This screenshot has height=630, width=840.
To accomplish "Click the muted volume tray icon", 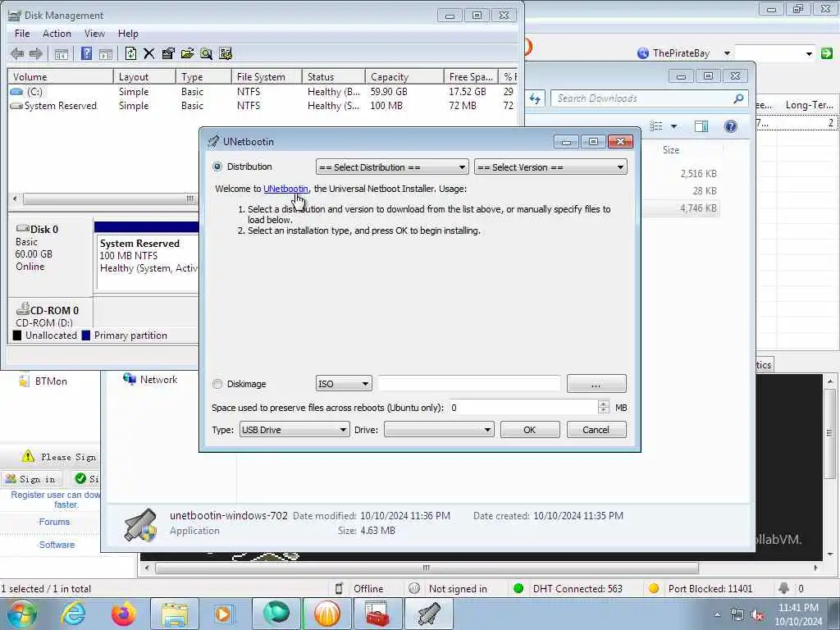I will [x=757, y=615].
